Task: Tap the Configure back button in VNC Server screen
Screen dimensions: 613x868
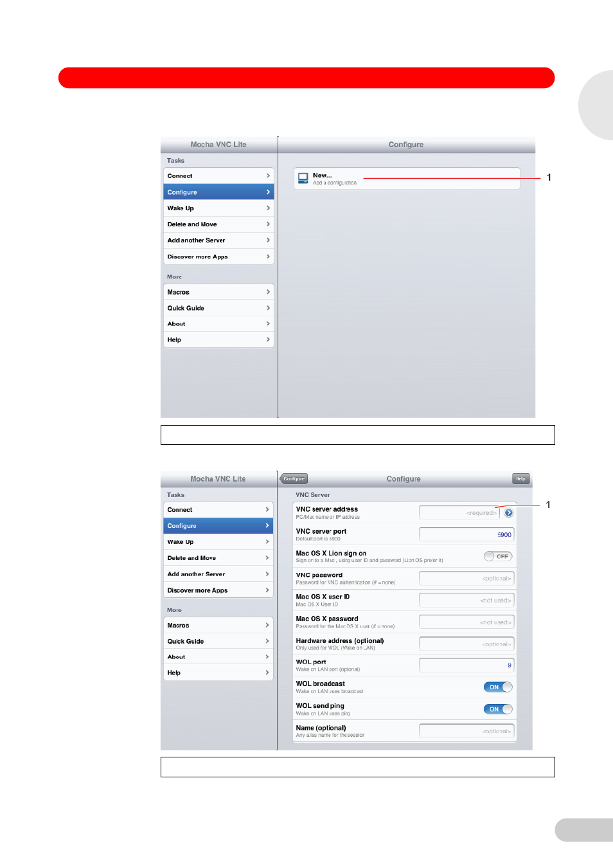Action: (x=294, y=479)
